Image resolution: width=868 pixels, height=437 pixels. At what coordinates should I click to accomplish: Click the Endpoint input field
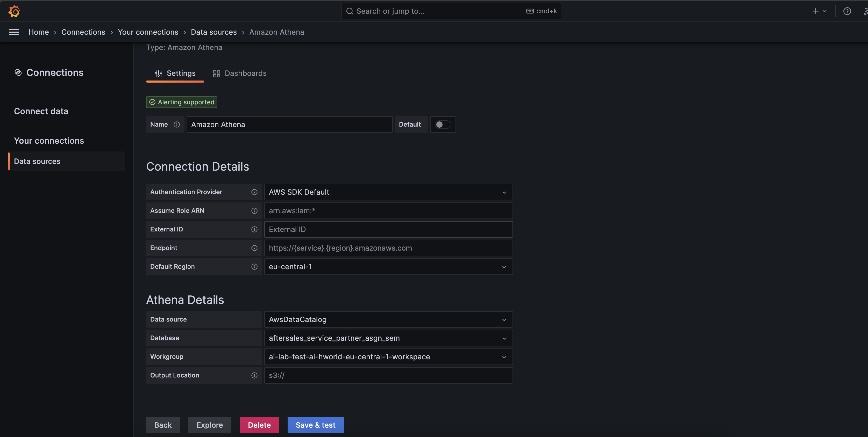pos(388,248)
